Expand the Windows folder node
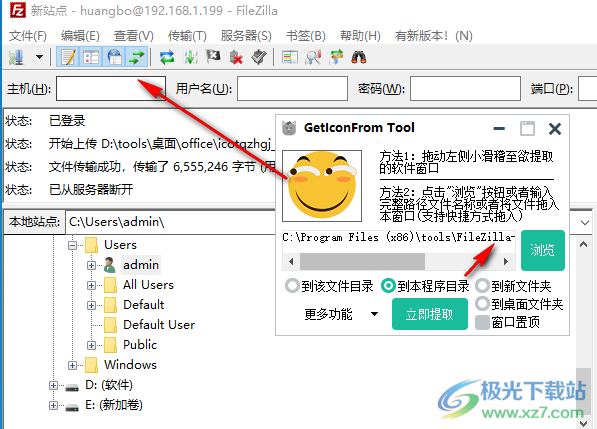 72,365
